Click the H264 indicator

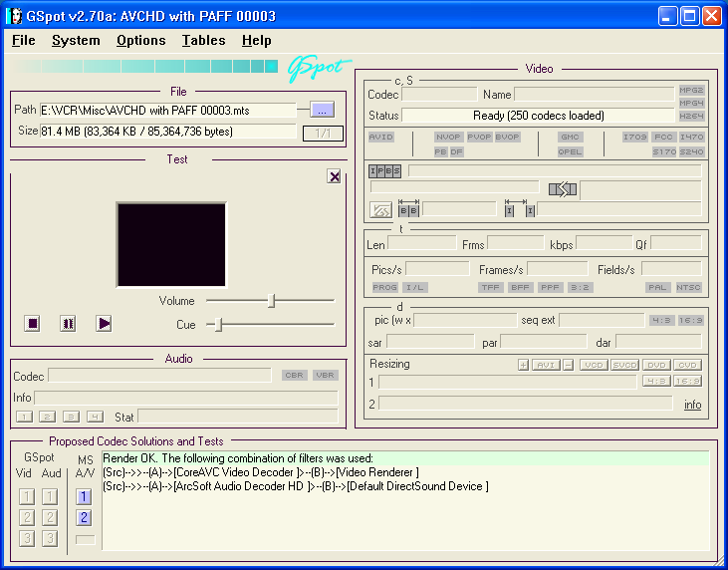pos(691,117)
